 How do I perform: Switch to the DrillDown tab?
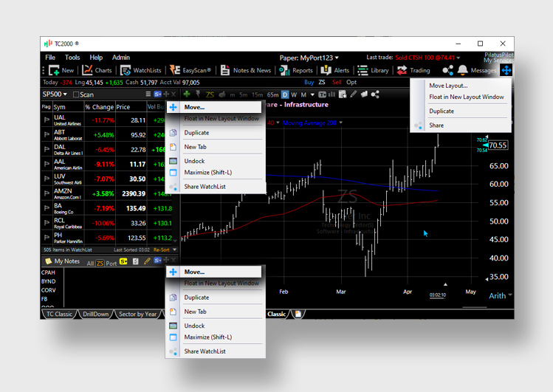(97, 314)
